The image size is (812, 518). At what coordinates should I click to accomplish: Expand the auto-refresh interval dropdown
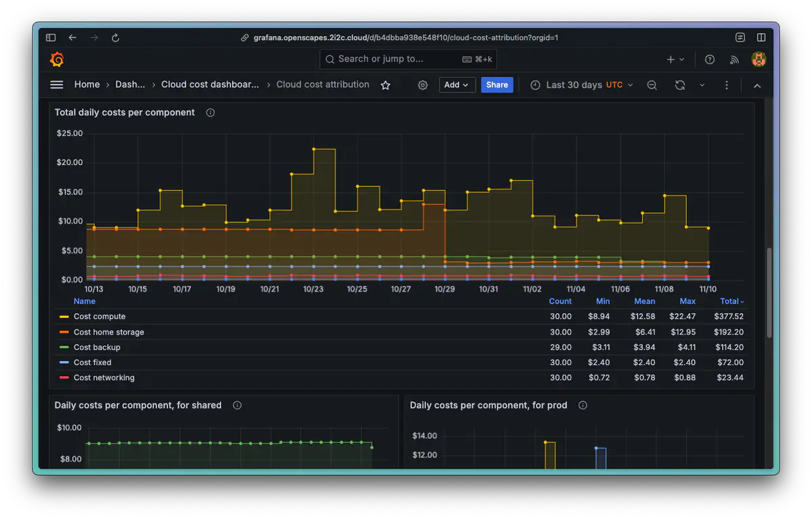tap(702, 85)
